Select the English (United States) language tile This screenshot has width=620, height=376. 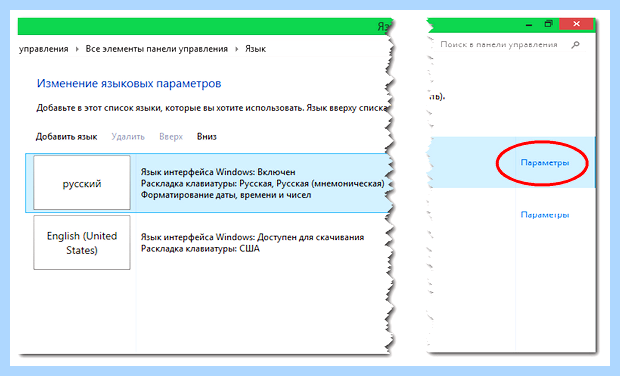pos(82,242)
